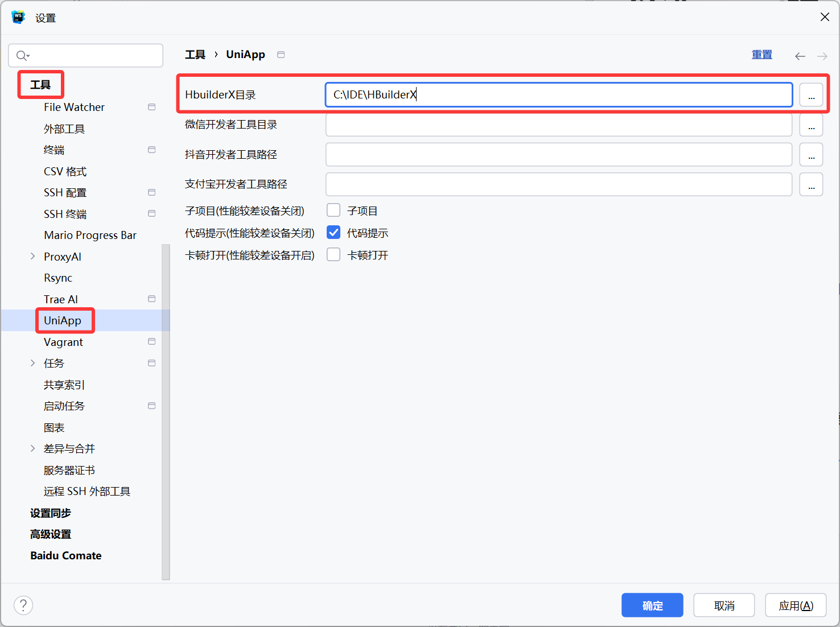
Task: Click project-level icon beside Trae AI
Action: click(x=151, y=299)
